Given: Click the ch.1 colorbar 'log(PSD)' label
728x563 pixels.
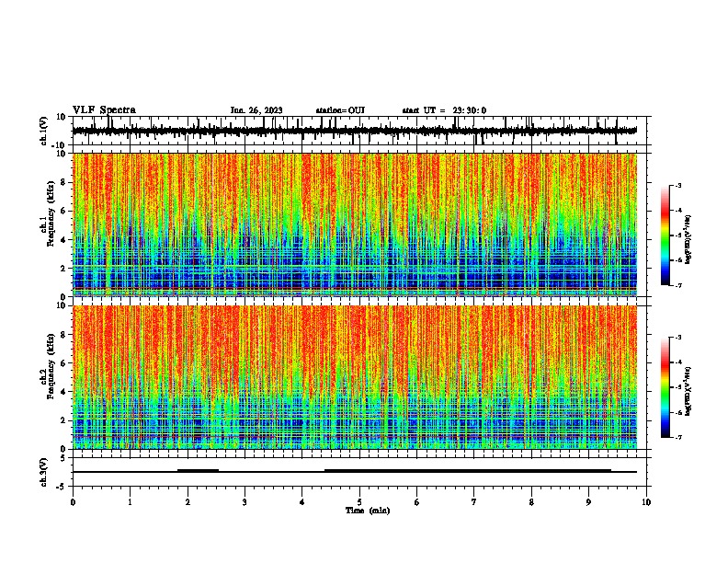Looking at the screenshot, I should pos(688,240).
